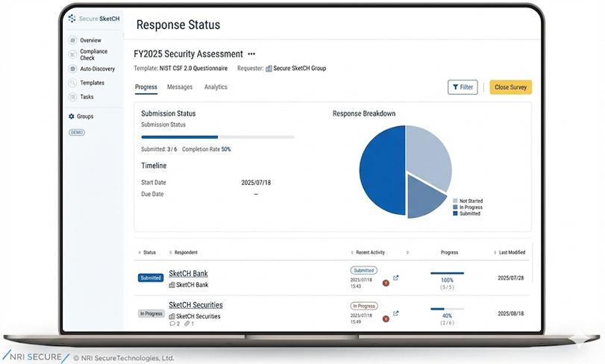Sort the table by Respondent column

(x=184, y=253)
